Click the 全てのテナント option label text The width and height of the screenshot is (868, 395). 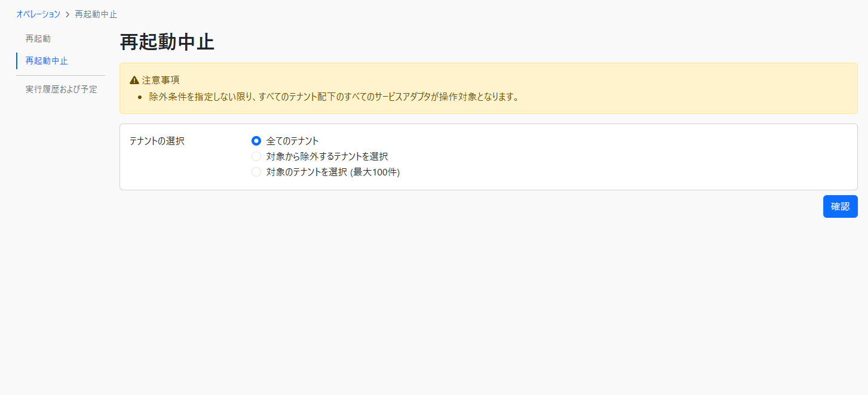tap(292, 141)
